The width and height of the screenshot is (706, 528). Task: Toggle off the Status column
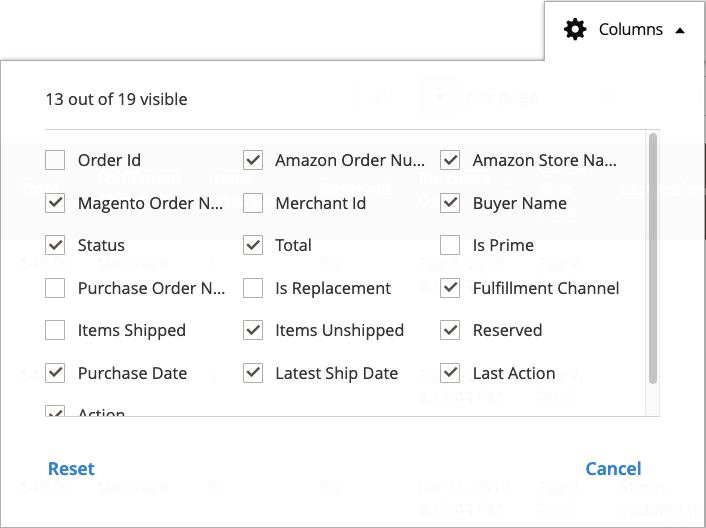pos(55,245)
